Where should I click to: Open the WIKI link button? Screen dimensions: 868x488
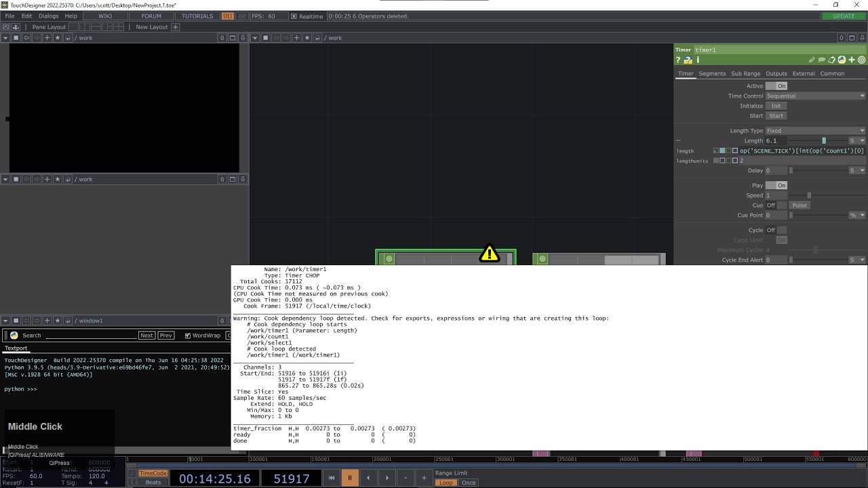click(x=105, y=16)
